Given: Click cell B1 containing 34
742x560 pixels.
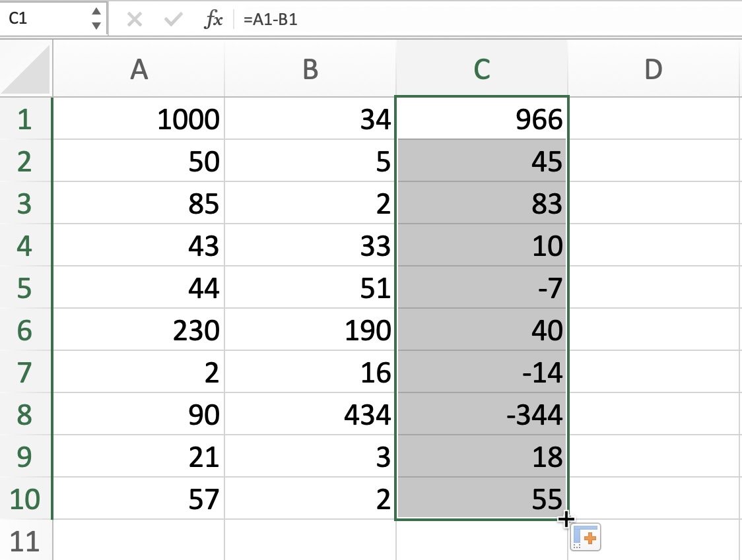Looking at the screenshot, I should [x=310, y=118].
